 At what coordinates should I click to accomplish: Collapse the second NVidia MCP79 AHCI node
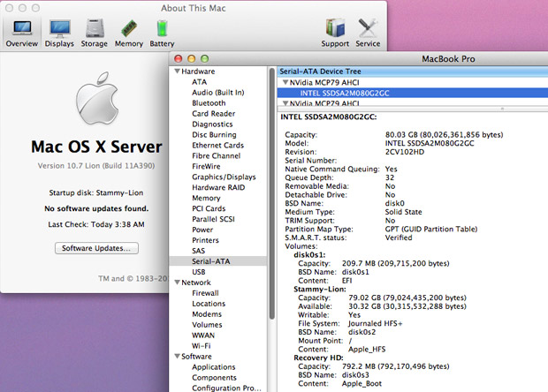click(x=285, y=103)
